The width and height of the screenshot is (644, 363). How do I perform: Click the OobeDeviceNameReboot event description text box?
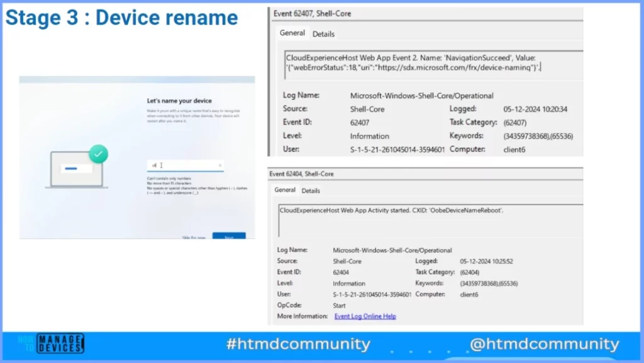(x=430, y=221)
